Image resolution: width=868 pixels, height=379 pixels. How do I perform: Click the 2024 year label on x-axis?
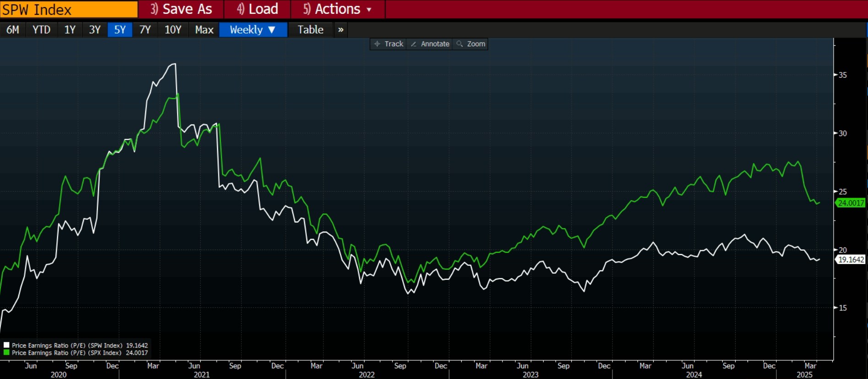694,374
